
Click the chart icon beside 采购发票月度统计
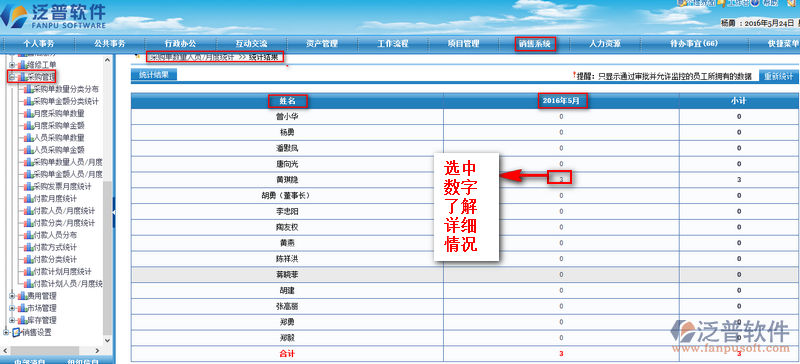(x=28, y=186)
